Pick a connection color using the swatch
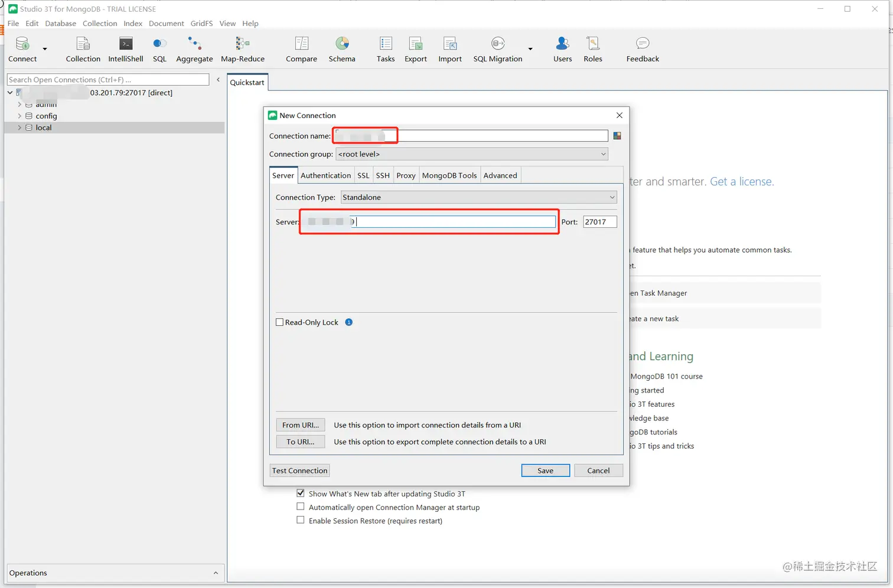 click(x=617, y=136)
